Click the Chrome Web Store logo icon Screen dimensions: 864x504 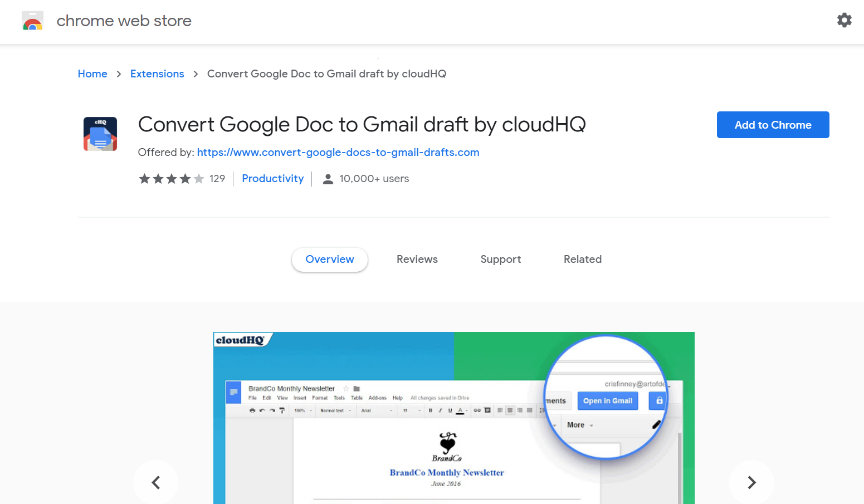tap(32, 21)
